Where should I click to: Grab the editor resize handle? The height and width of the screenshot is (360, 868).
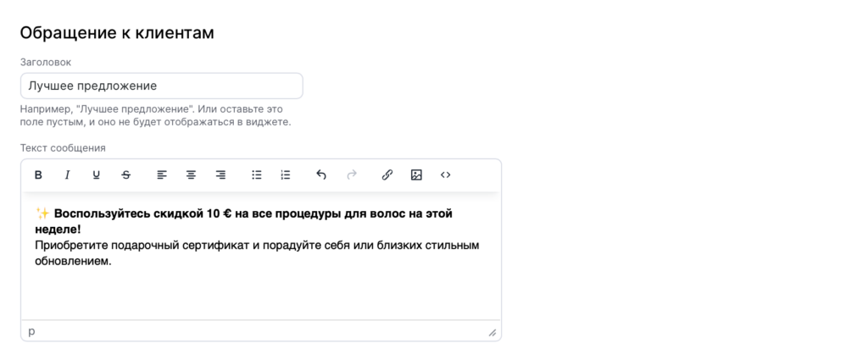[492, 333]
